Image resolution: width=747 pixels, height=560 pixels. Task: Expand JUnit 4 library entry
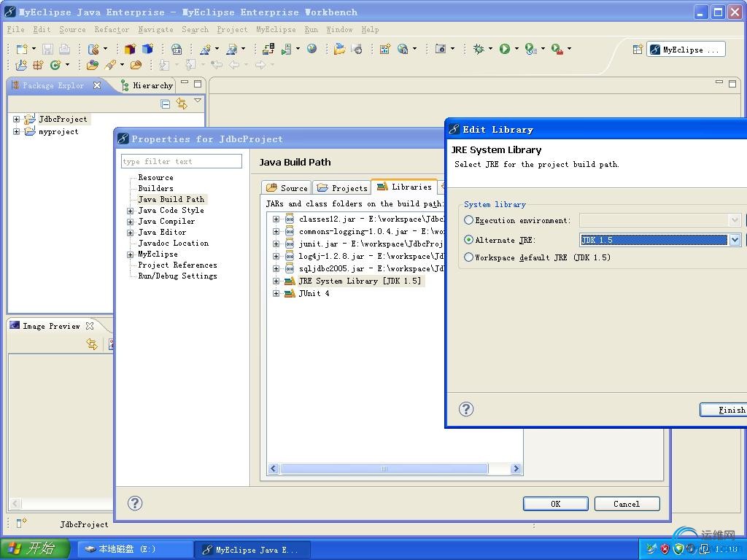click(x=276, y=293)
